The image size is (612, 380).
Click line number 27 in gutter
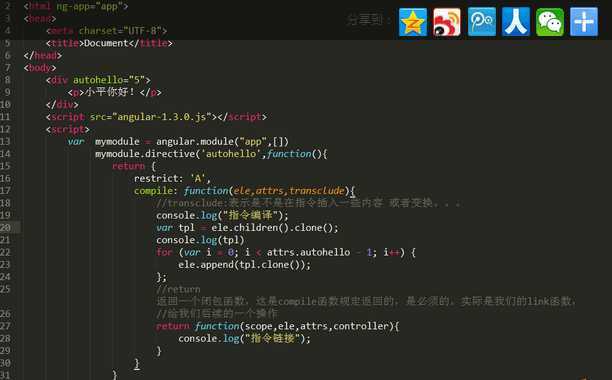[5, 326]
